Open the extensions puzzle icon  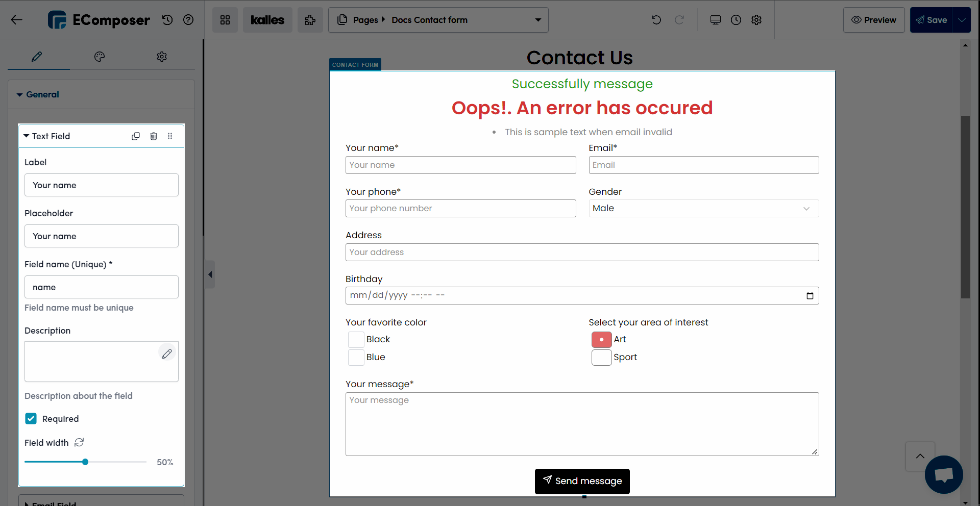(310, 20)
